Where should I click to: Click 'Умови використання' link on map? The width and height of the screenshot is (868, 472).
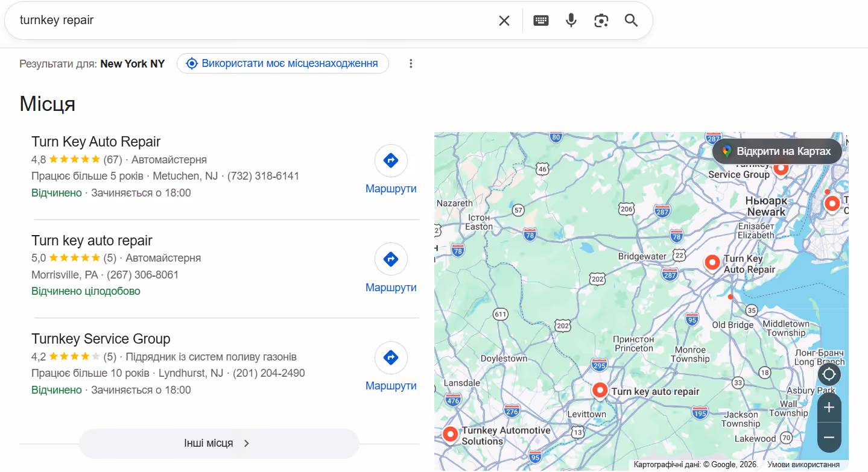pos(803,465)
